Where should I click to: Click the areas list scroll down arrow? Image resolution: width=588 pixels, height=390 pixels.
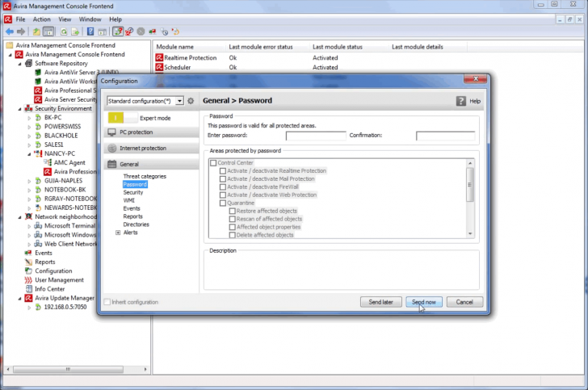tap(470, 234)
